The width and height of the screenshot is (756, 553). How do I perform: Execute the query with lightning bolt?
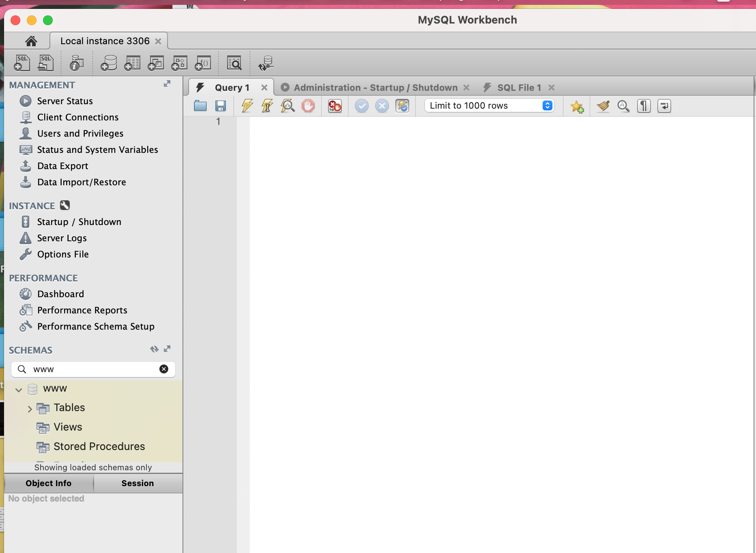click(247, 106)
